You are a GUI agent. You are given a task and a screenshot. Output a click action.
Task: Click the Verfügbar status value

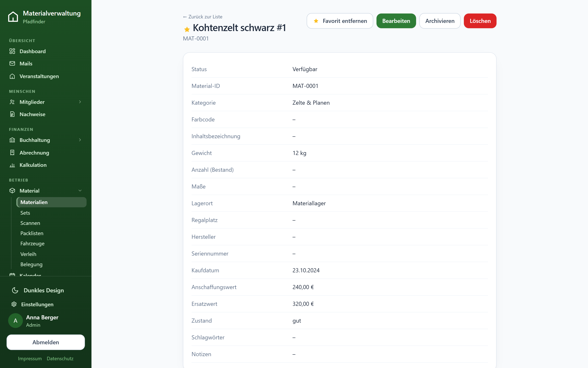pyautogui.click(x=305, y=69)
